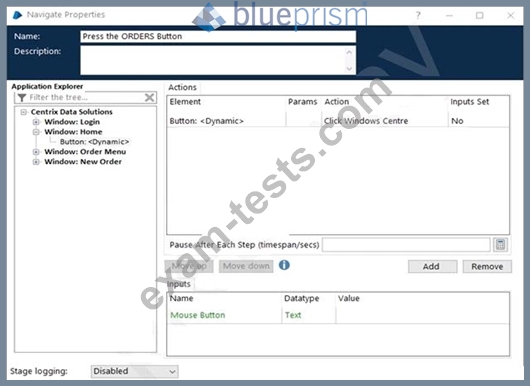
Task: Click the Pause After Each Step field
Action: coord(406,244)
